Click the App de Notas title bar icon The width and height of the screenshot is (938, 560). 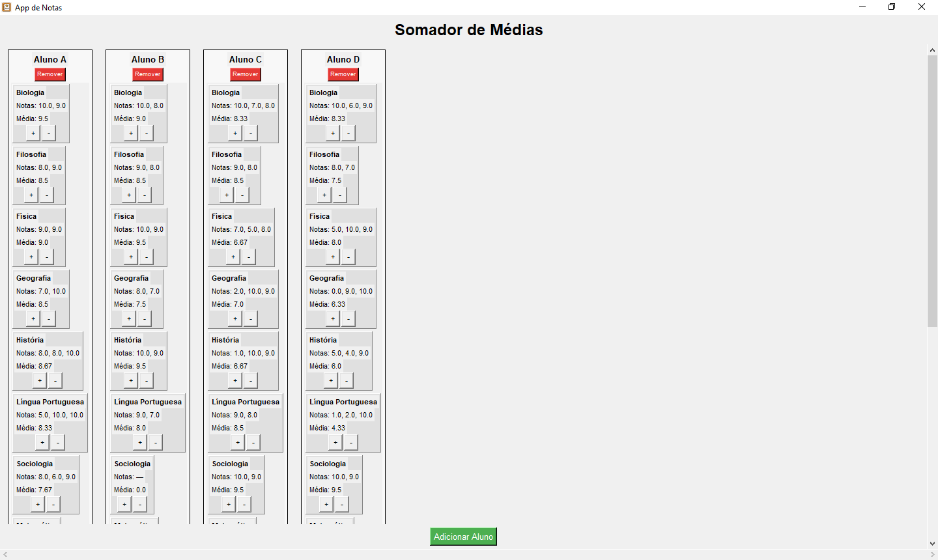click(x=7, y=7)
